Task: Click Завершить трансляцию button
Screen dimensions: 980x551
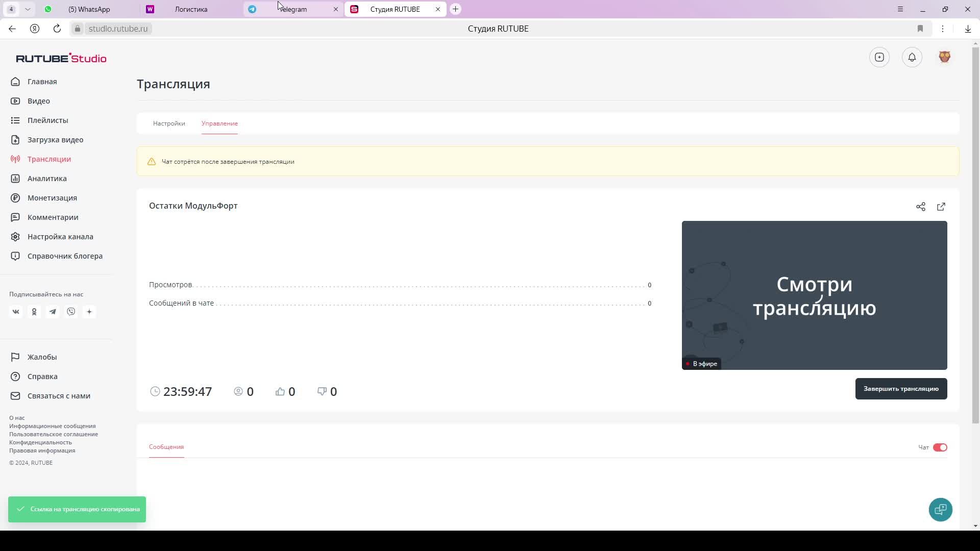Action: [901, 389]
